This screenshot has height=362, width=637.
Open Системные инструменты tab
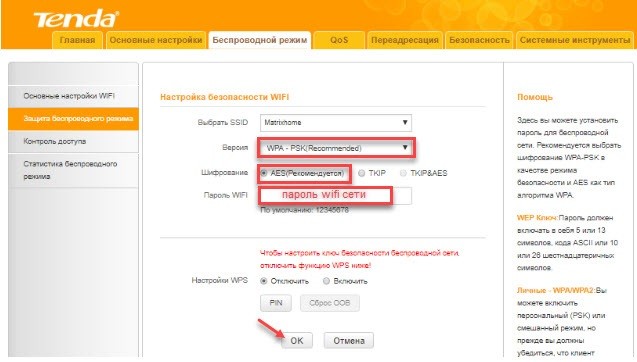(575, 40)
